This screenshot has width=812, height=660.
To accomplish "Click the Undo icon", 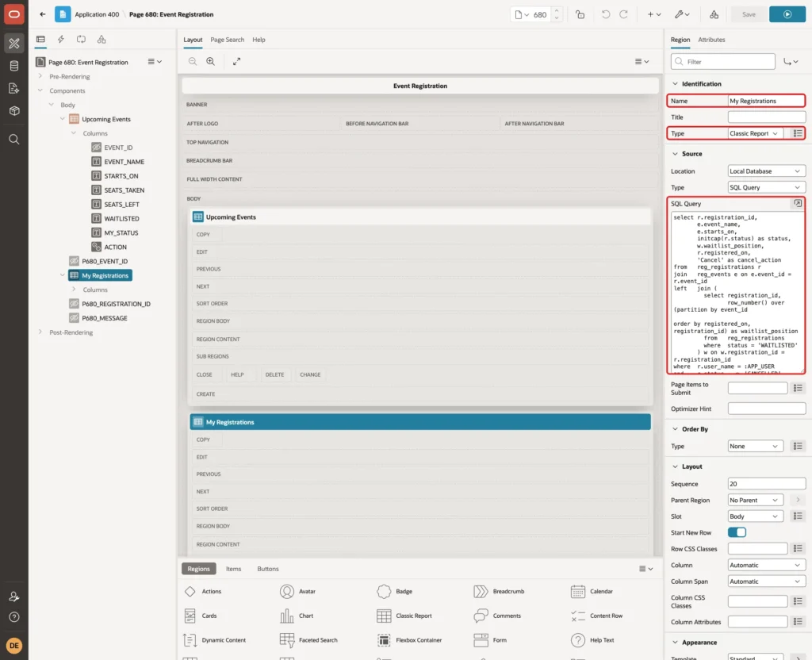I will click(605, 14).
